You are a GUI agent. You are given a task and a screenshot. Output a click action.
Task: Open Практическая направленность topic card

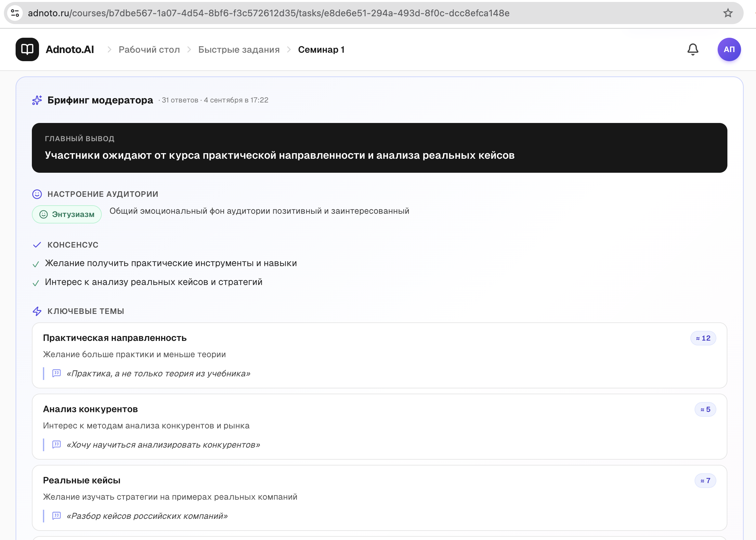(x=379, y=355)
